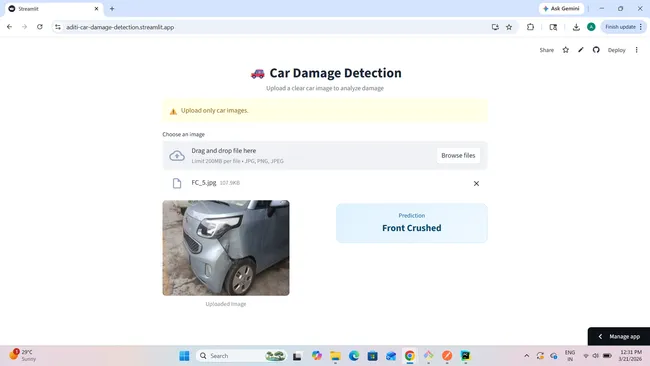Select the Streamlit browser tab
This screenshot has width=650, height=366.
(x=53, y=9)
